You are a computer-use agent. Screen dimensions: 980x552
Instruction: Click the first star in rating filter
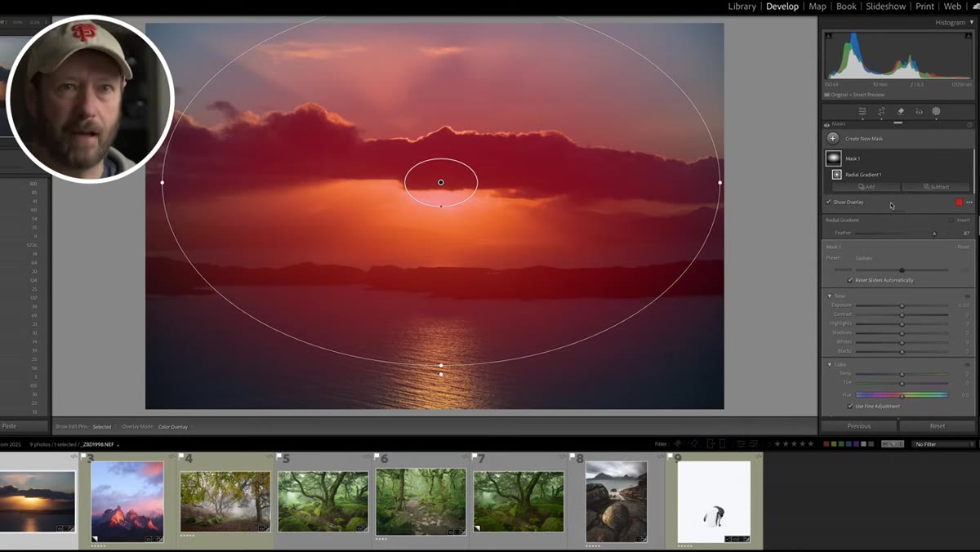coord(776,444)
